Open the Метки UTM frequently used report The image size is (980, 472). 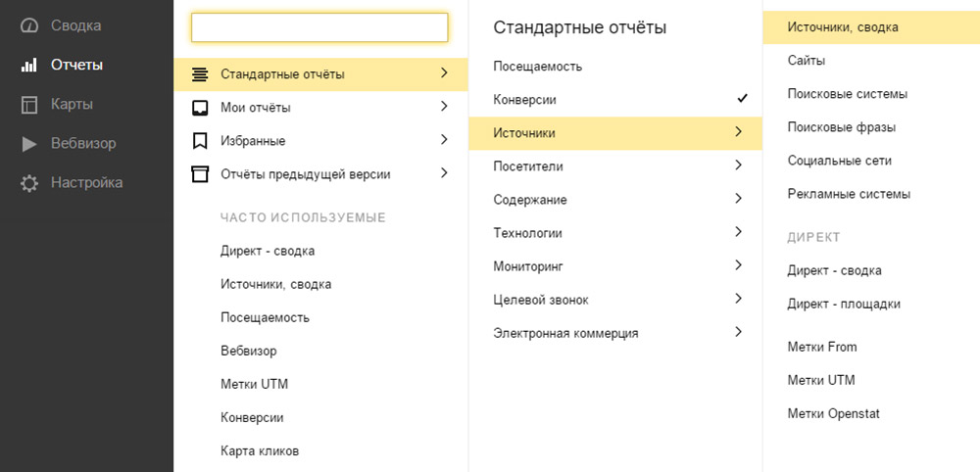pyautogui.click(x=254, y=384)
